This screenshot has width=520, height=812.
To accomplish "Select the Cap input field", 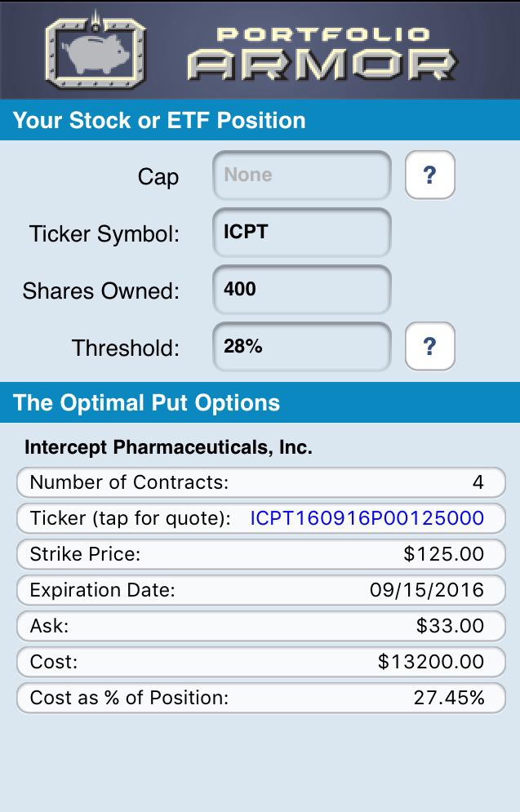I will pyautogui.click(x=302, y=175).
